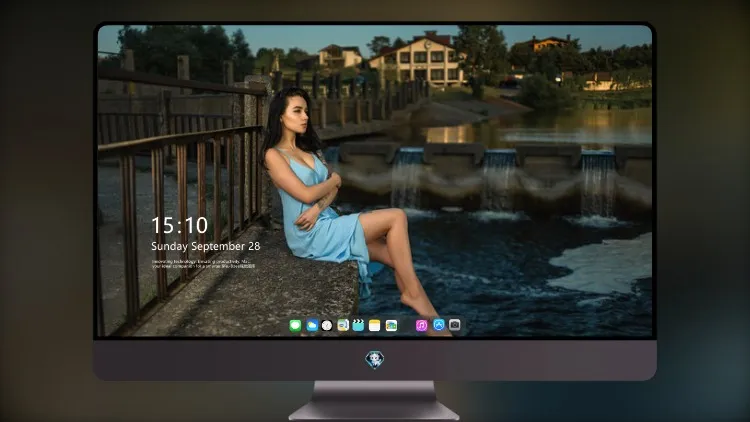Open the teal clapperboard video app

tap(358, 326)
